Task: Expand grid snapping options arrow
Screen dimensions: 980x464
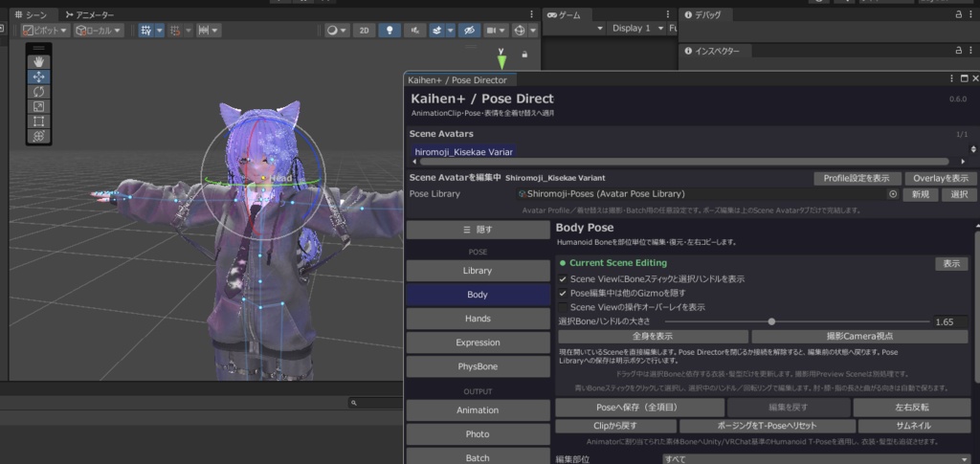Action: point(189,30)
